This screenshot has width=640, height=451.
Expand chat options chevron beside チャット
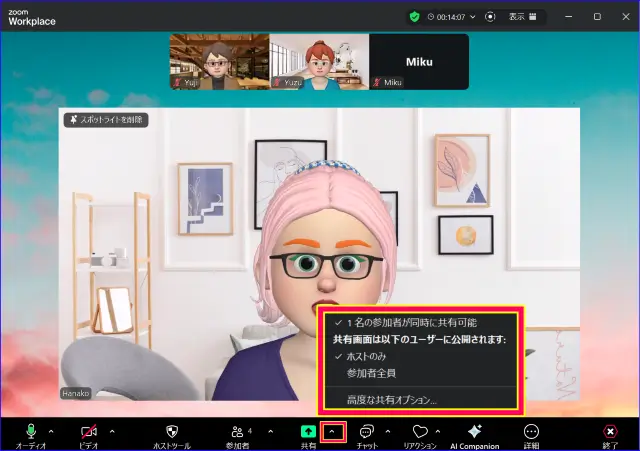click(388, 431)
